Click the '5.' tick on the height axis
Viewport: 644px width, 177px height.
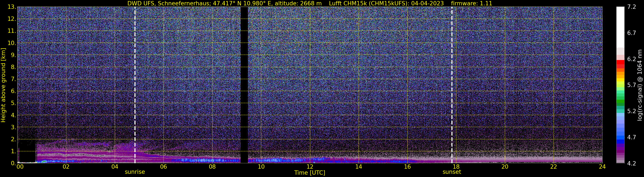click(x=13, y=103)
